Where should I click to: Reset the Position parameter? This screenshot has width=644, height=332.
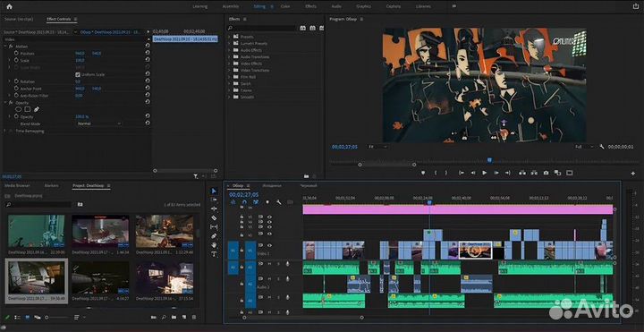point(148,54)
